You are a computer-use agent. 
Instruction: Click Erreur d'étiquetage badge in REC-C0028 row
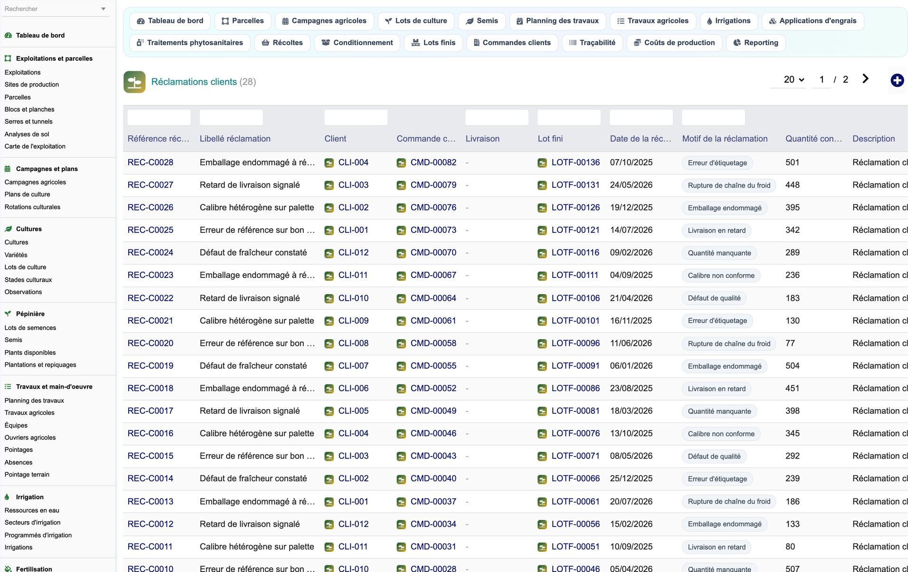[717, 163]
